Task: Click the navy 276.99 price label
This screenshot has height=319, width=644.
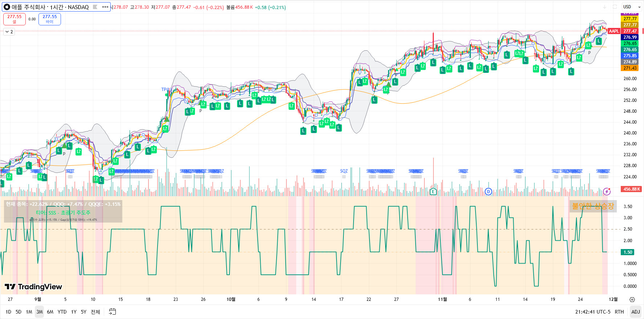Action: pyautogui.click(x=630, y=37)
